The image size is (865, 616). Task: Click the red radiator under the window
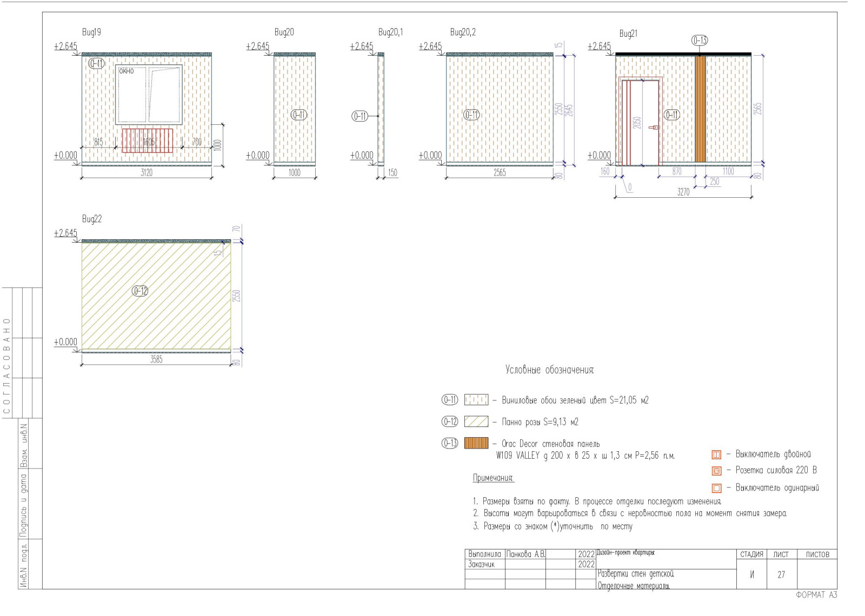tap(148, 140)
